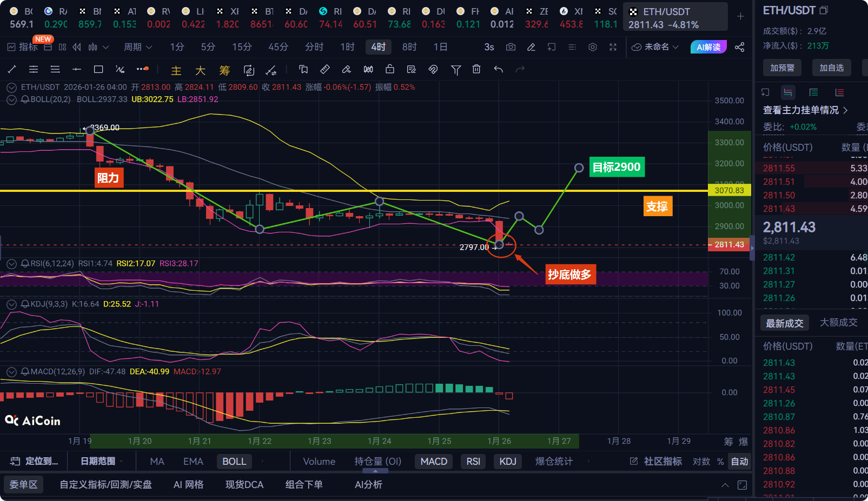
Task: Click the undo arrow in drawing toolbar
Action: coord(498,69)
